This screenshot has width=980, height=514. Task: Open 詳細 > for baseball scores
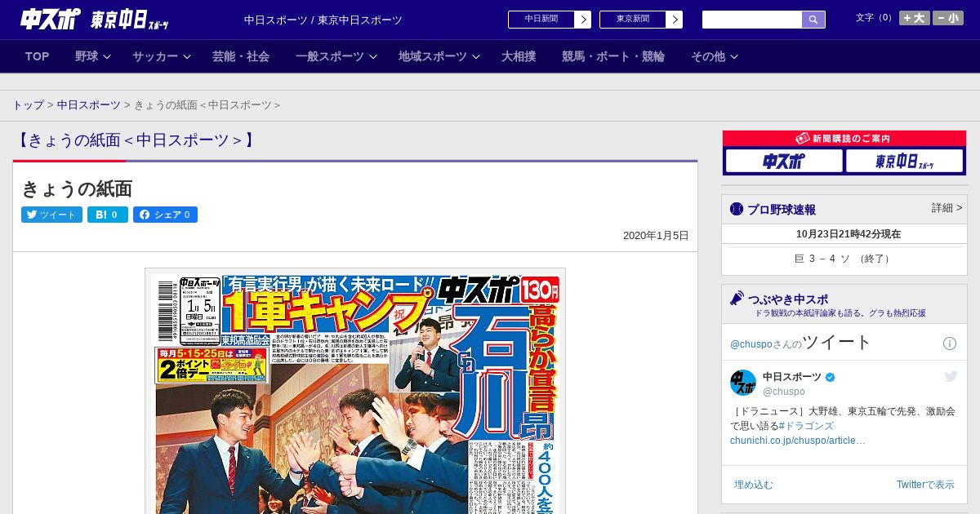[x=947, y=208]
